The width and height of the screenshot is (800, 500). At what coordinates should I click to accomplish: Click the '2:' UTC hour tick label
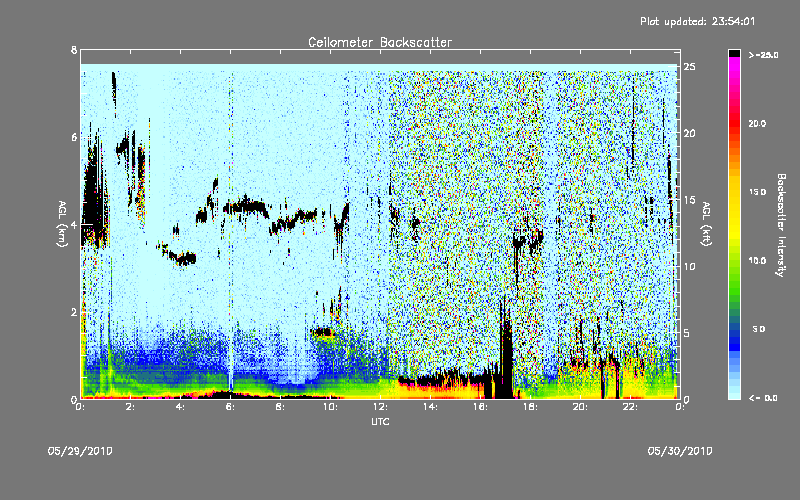[x=131, y=407]
